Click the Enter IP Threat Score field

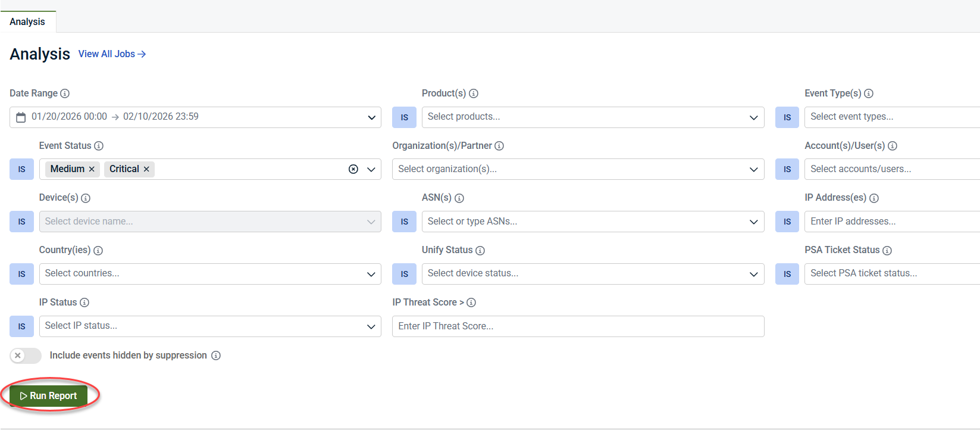point(577,326)
